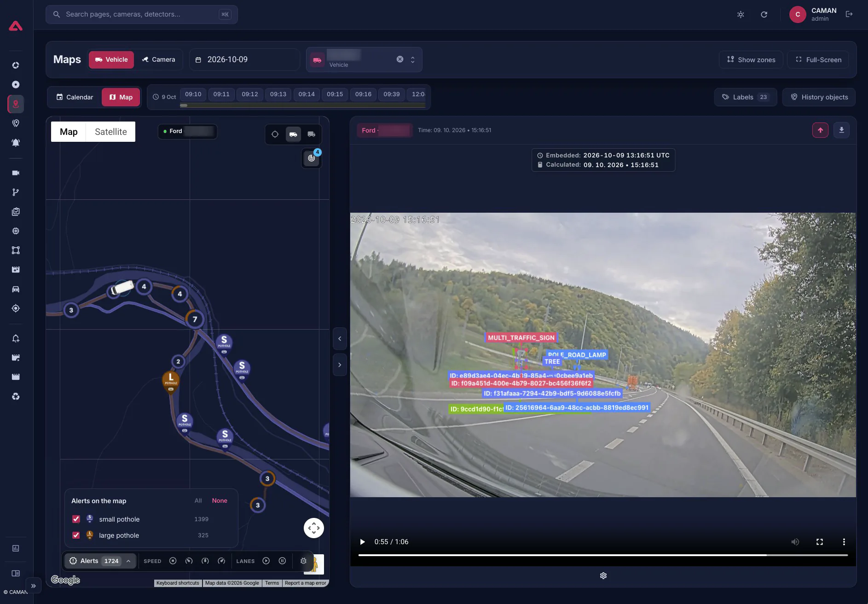Click the timeline scrollbar under time chips

(x=302, y=105)
